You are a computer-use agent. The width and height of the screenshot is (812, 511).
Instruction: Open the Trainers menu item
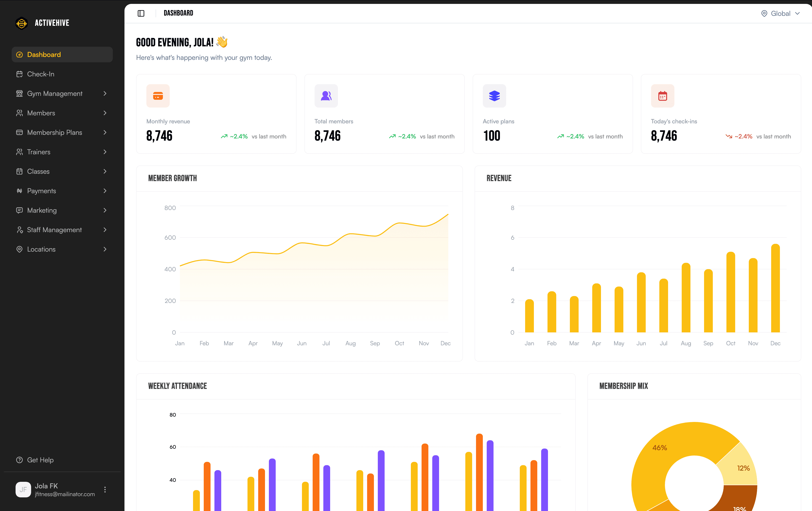click(62, 152)
